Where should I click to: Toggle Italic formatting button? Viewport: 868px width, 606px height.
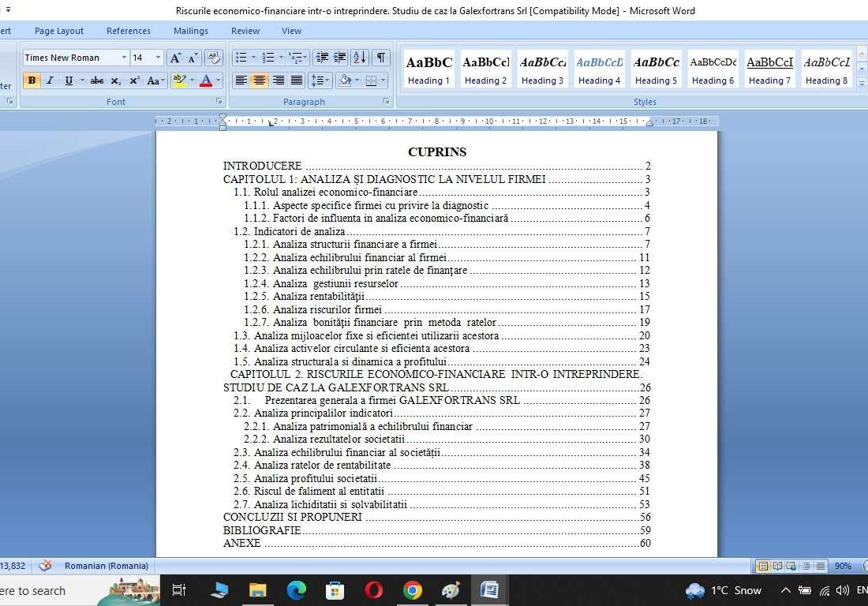click(50, 80)
